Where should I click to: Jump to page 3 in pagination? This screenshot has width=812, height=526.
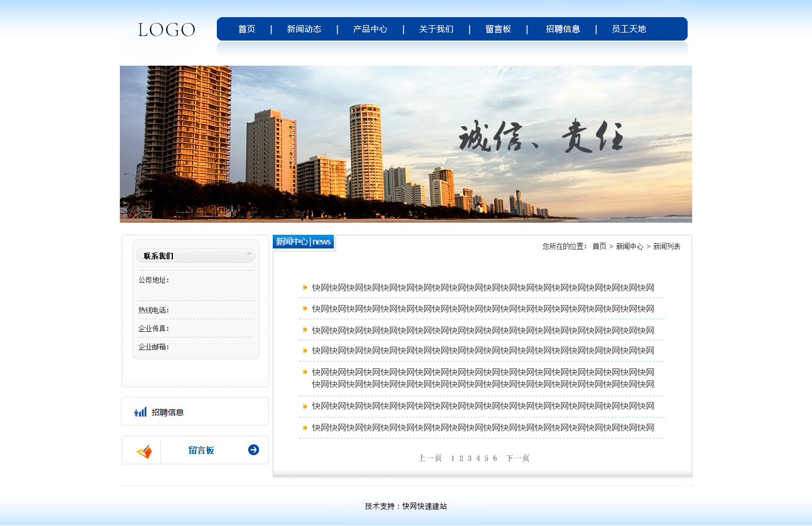point(470,458)
